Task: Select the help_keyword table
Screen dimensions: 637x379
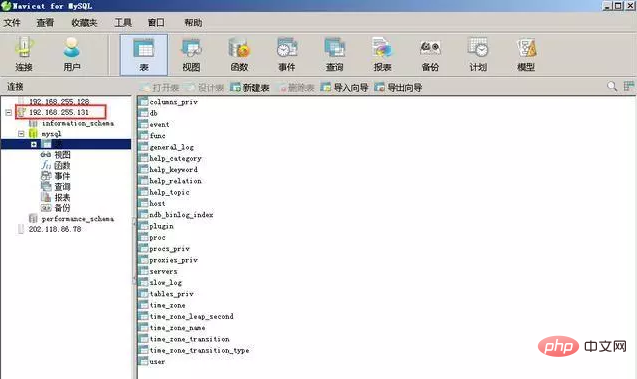Action: coord(173,169)
